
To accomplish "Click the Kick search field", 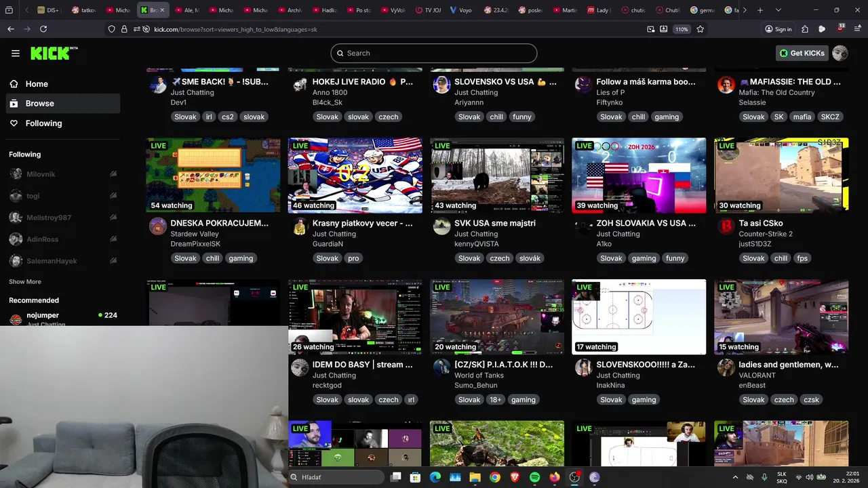I will pyautogui.click(x=434, y=53).
